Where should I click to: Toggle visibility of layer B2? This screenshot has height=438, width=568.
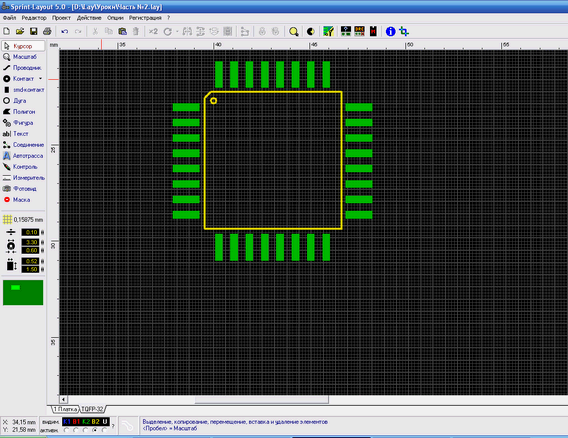[95, 421]
